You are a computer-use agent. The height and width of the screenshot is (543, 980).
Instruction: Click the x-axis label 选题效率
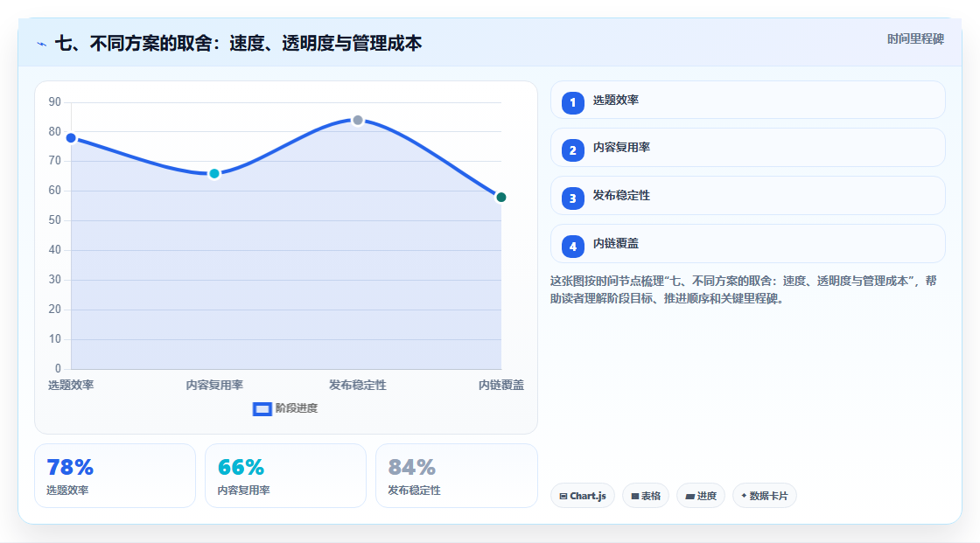click(71, 385)
